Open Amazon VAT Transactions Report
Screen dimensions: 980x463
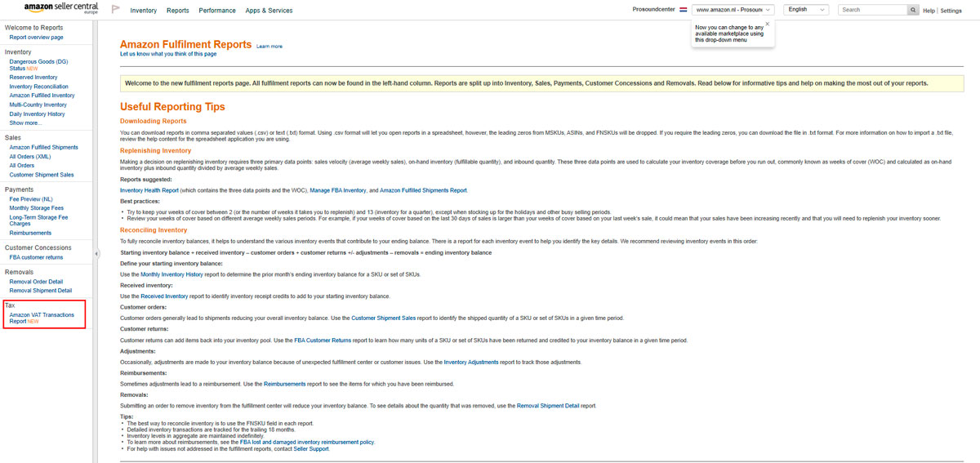pyautogui.click(x=42, y=318)
